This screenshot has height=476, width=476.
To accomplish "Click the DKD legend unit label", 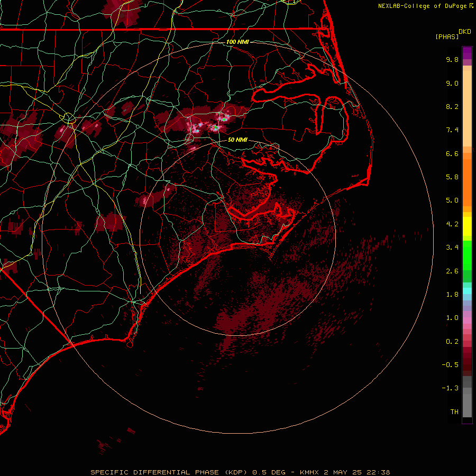I will (x=464, y=32).
